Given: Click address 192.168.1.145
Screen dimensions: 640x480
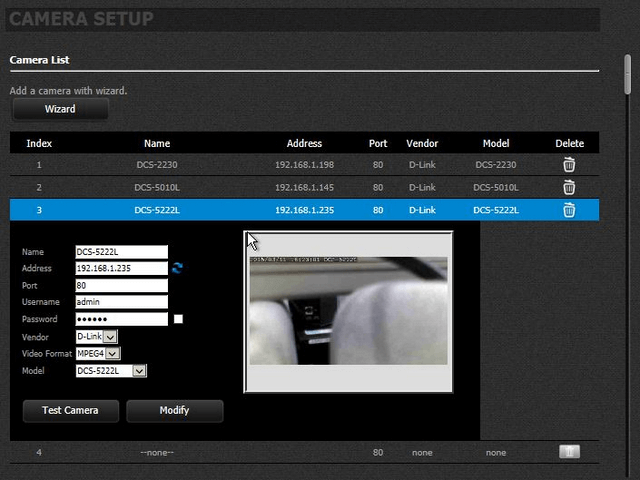Looking at the screenshot, I should (x=304, y=188).
